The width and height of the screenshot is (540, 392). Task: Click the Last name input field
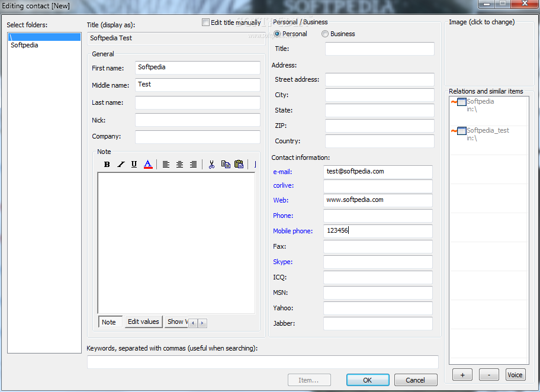point(197,102)
